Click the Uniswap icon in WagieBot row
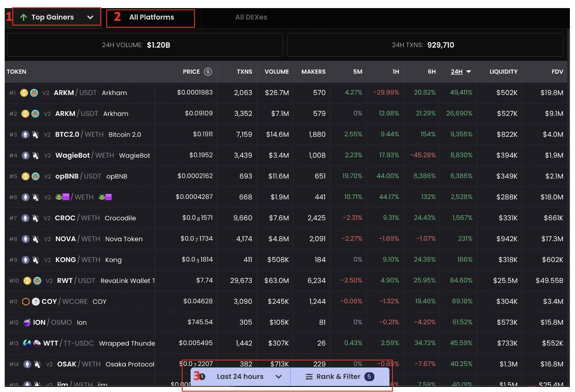 click(35, 156)
